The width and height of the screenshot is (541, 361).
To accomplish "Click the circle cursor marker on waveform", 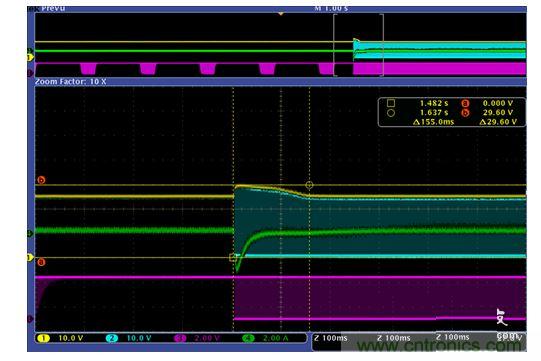I will coord(309,185).
